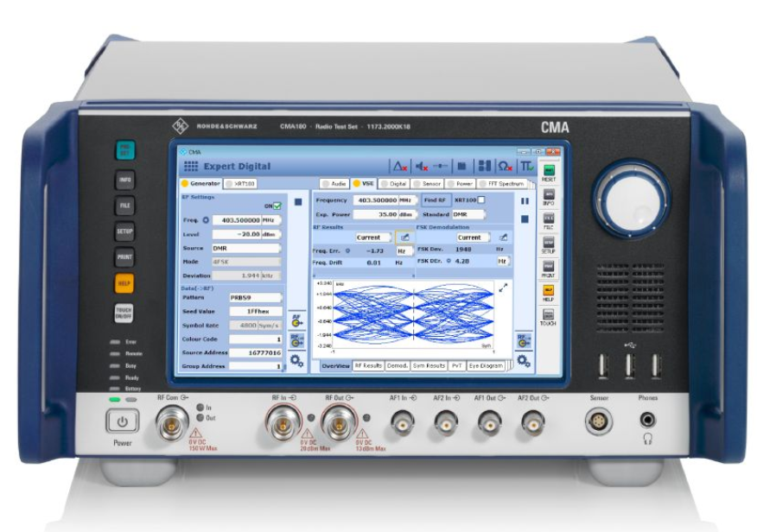Click the orange hardware HELP key
Image resolution: width=757 pixels, height=532 pixels.
click(124, 283)
